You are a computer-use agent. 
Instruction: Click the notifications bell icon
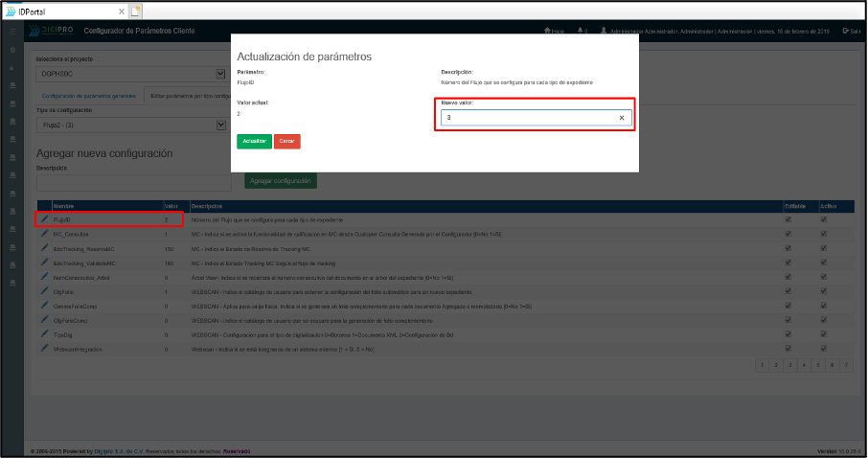point(582,32)
